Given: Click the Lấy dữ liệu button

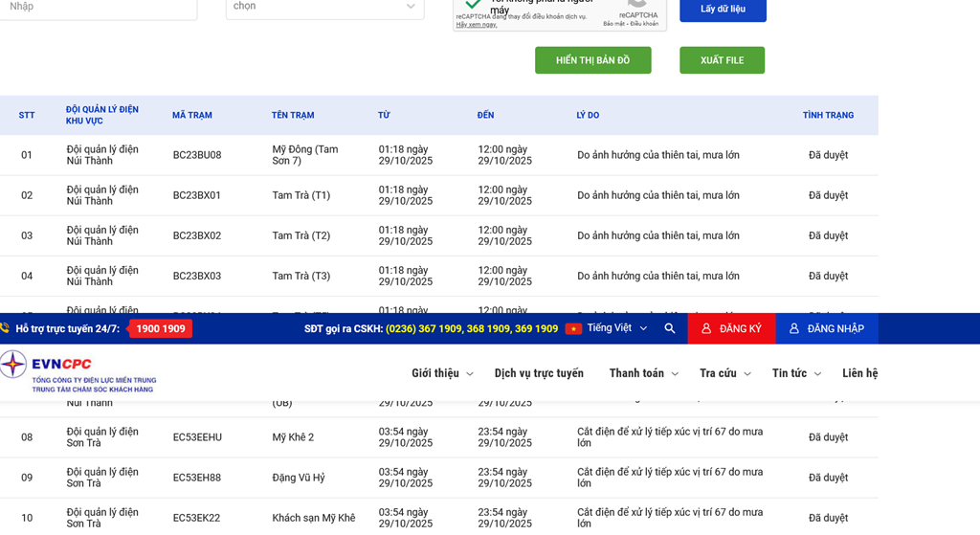Looking at the screenshot, I should click(x=723, y=9).
